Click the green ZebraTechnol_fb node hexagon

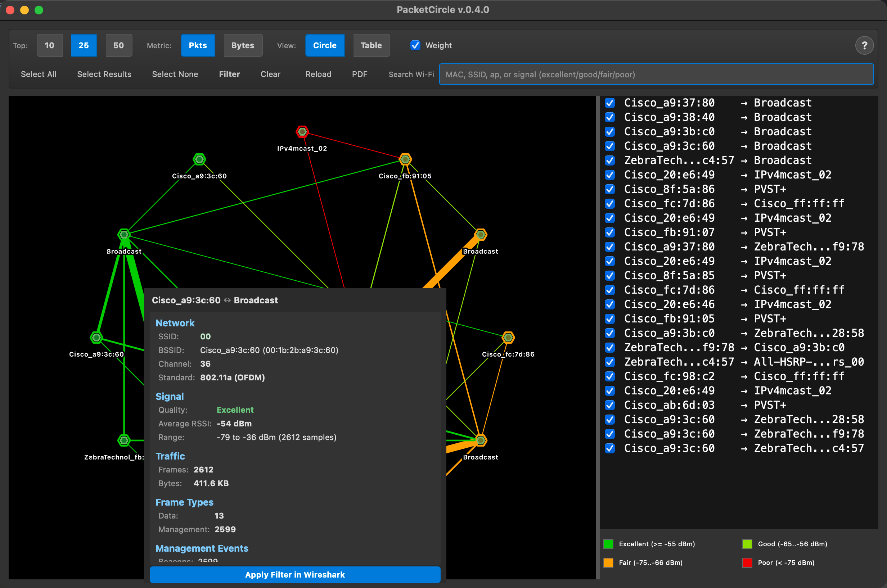point(124,440)
